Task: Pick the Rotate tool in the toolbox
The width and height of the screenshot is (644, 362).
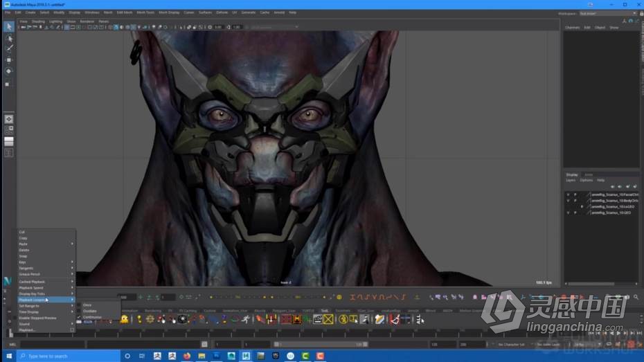Action: point(8,71)
